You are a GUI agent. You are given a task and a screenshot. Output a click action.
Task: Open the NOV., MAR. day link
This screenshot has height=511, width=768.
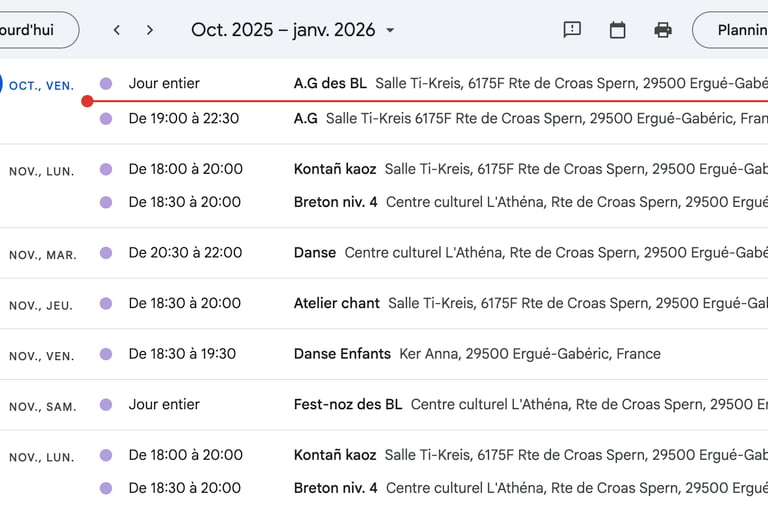point(43,255)
